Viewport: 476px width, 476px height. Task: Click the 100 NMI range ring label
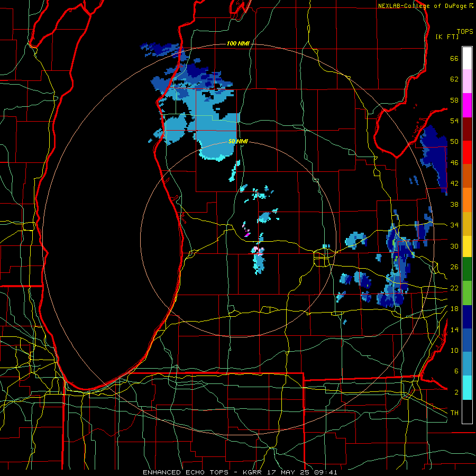(238, 44)
